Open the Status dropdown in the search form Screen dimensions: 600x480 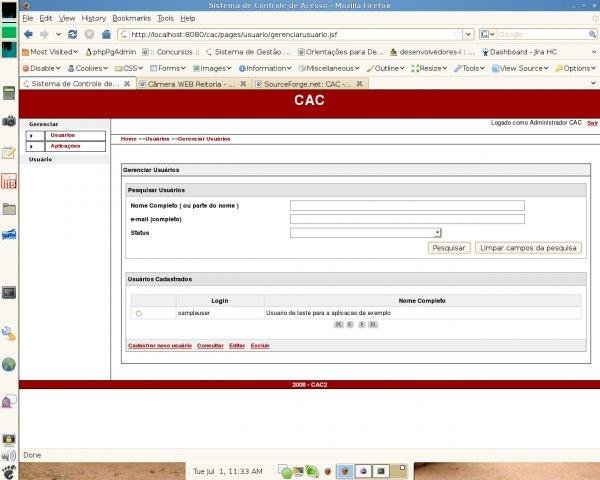(x=438, y=233)
